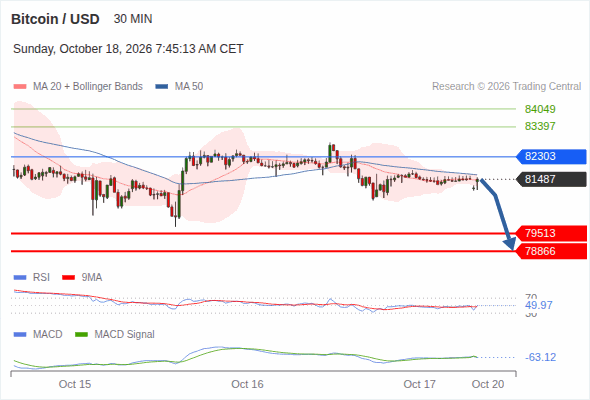Screen dimensions: 590x400
Task: Click the MACD legend label
Action: pos(47,334)
